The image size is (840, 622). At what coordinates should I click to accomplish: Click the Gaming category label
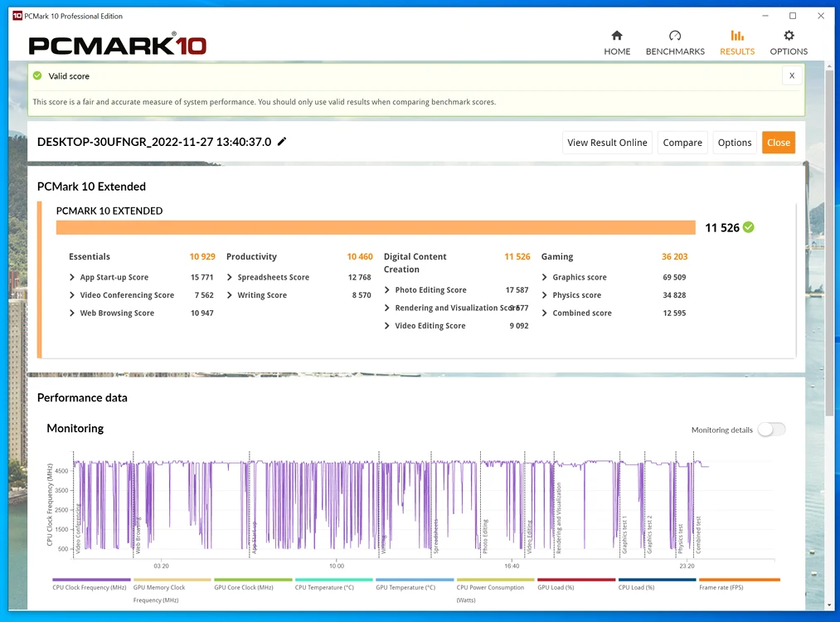[x=557, y=256]
